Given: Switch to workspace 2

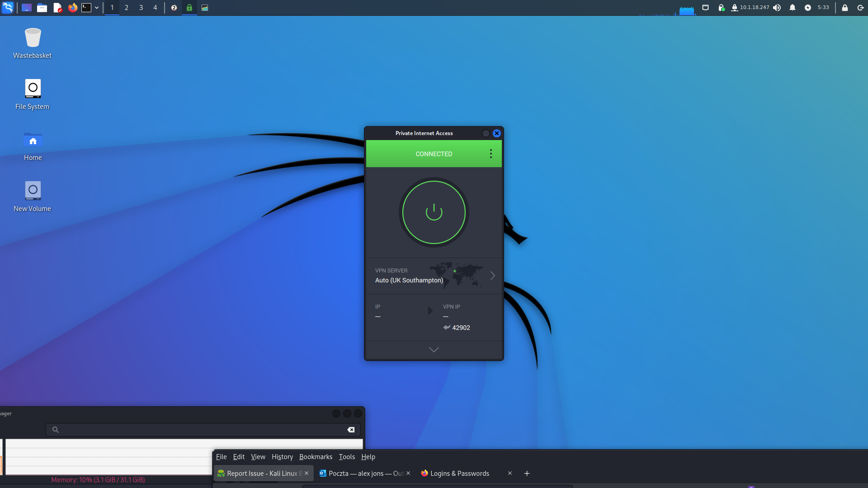Looking at the screenshot, I should (127, 8).
